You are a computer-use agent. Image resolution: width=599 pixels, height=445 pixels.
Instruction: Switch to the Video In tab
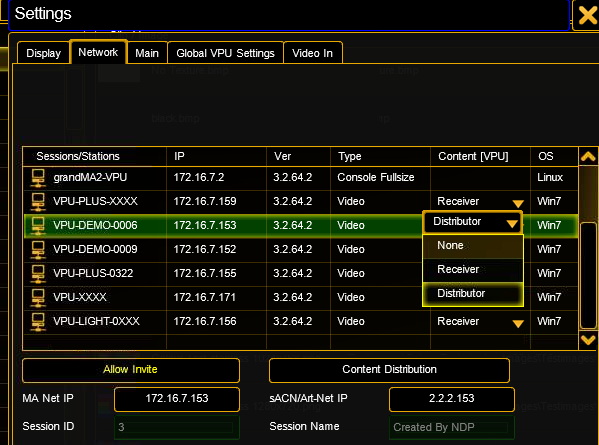(312, 53)
